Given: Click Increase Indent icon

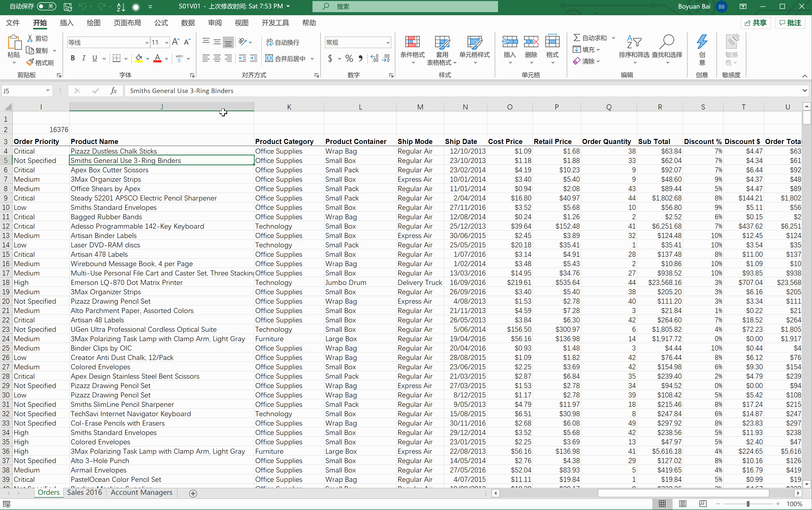Looking at the screenshot, I should click(254, 58).
